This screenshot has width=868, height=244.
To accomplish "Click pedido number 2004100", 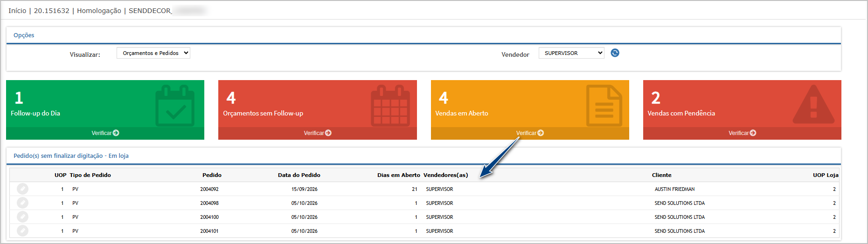I will (x=209, y=217).
